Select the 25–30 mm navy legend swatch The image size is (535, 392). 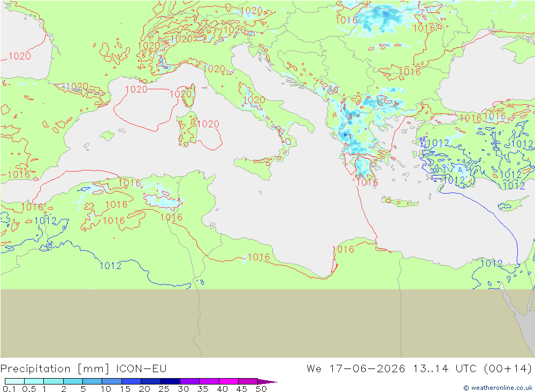point(170,381)
